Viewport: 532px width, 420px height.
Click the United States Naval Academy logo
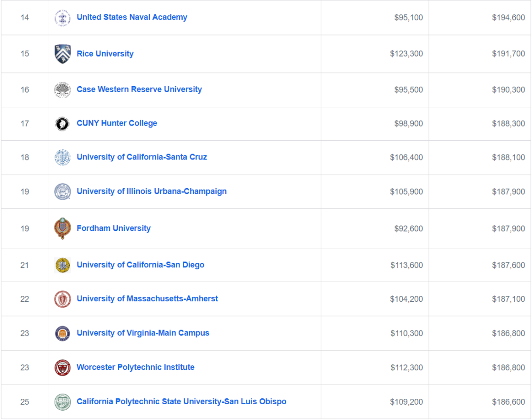click(63, 18)
